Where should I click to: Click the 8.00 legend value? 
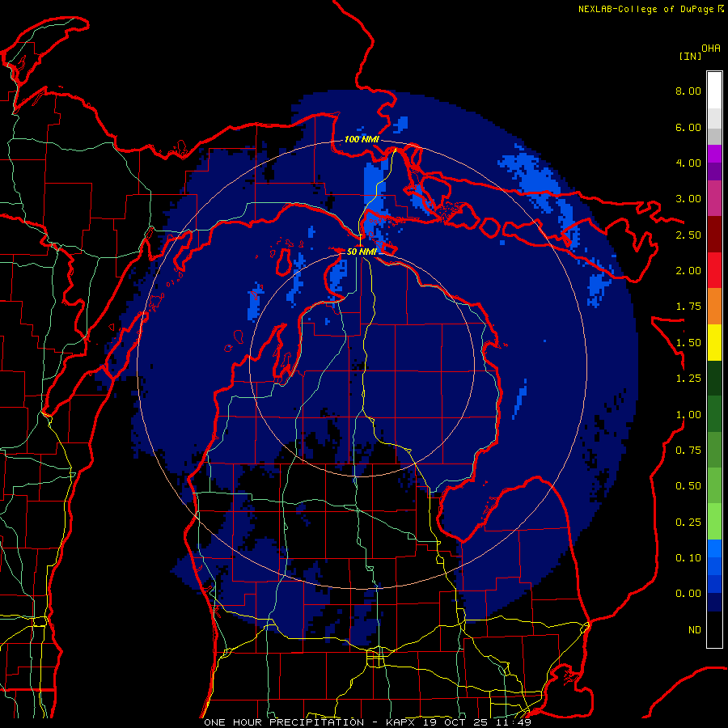coord(688,91)
